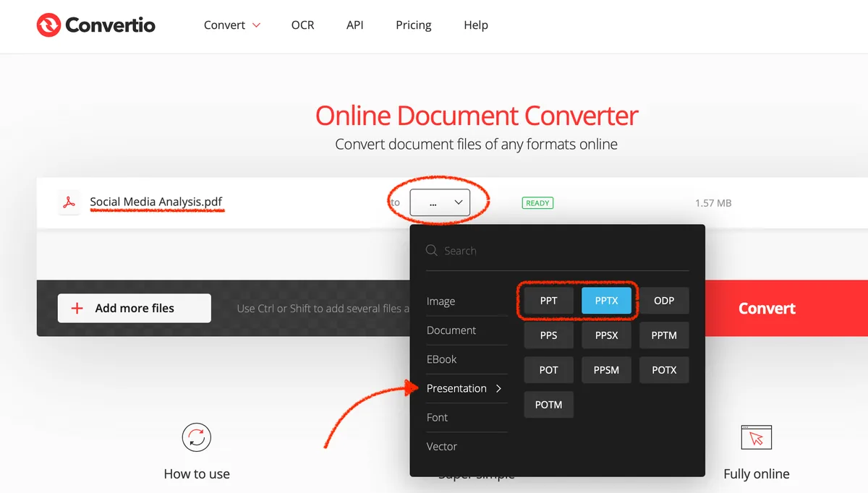Screen dimensions: 868x493
Task: Choose the PPS format
Action: tap(548, 335)
